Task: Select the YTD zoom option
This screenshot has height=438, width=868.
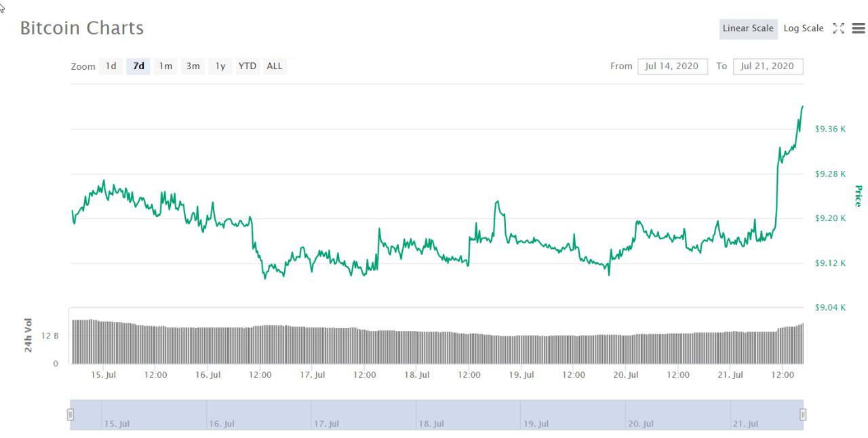Action: click(248, 66)
